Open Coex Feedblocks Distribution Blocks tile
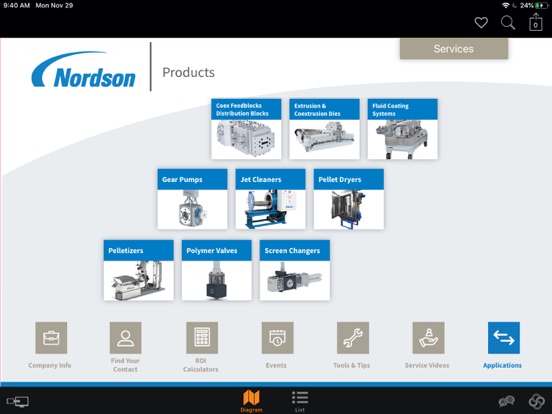This screenshot has width=552, height=414. (x=246, y=129)
